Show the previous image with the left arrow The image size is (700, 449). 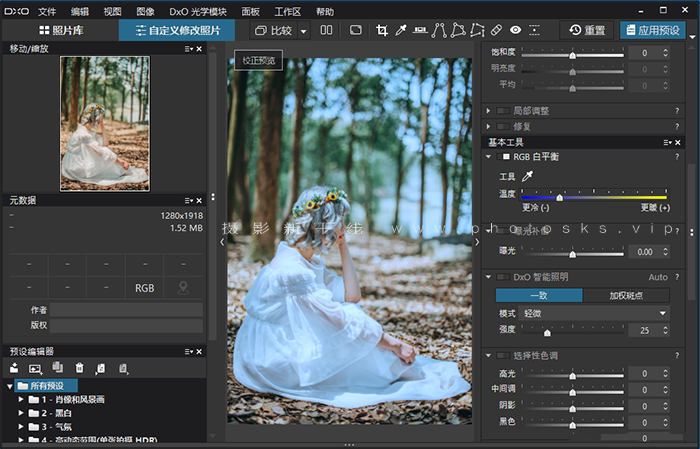click(222, 242)
